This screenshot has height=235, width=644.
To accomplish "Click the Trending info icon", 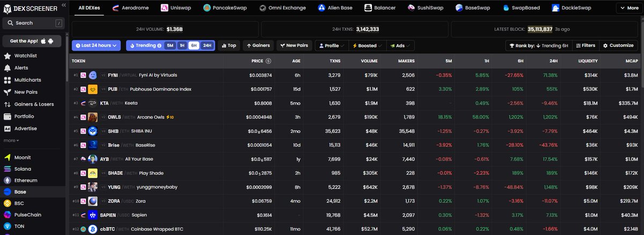I will pos(159,46).
